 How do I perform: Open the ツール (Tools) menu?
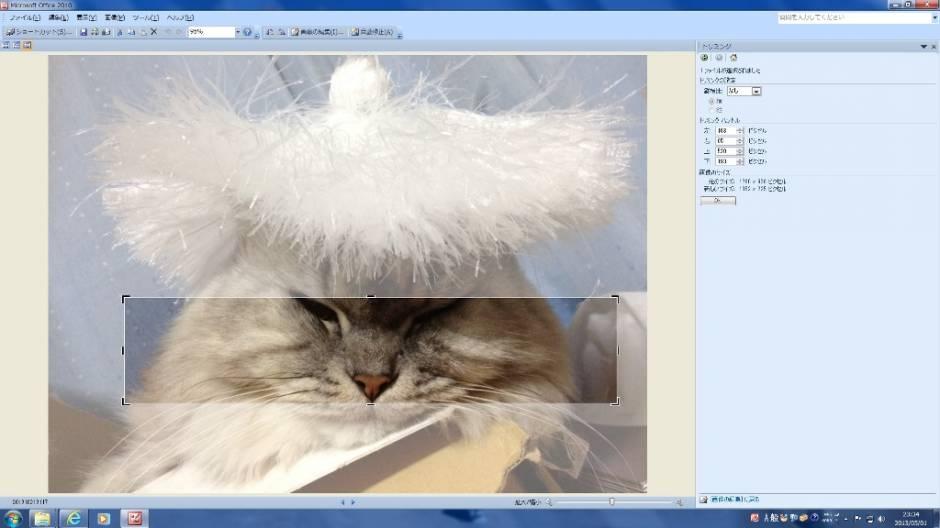coord(145,18)
